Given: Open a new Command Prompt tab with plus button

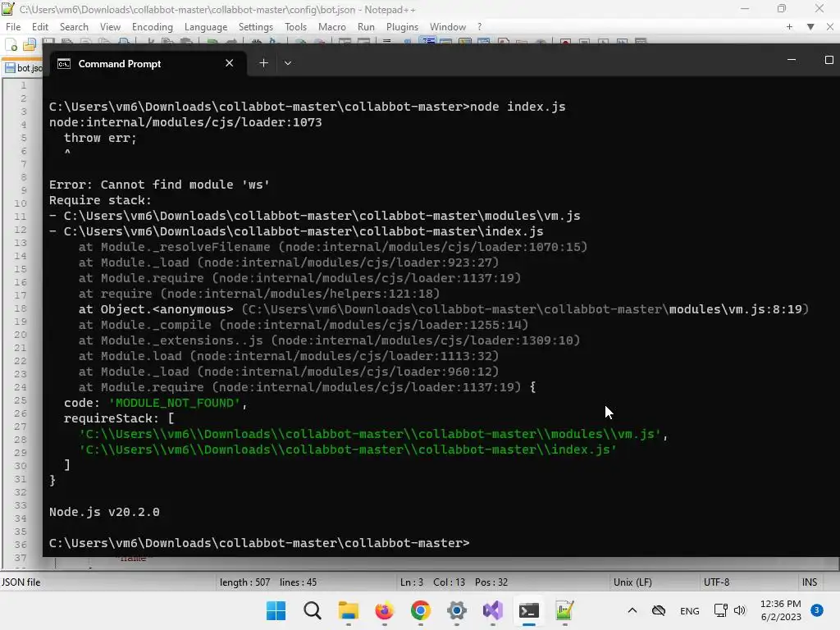Looking at the screenshot, I should (263, 63).
